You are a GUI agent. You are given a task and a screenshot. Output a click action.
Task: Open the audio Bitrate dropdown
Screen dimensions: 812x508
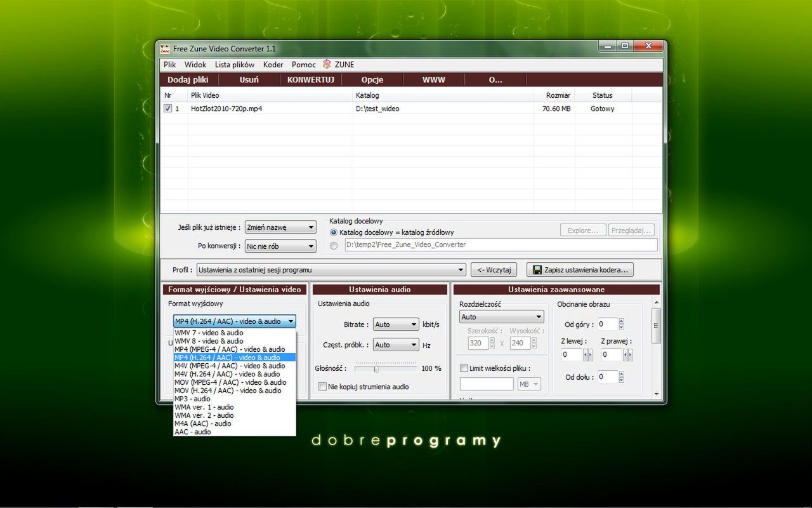click(x=396, y=324)
